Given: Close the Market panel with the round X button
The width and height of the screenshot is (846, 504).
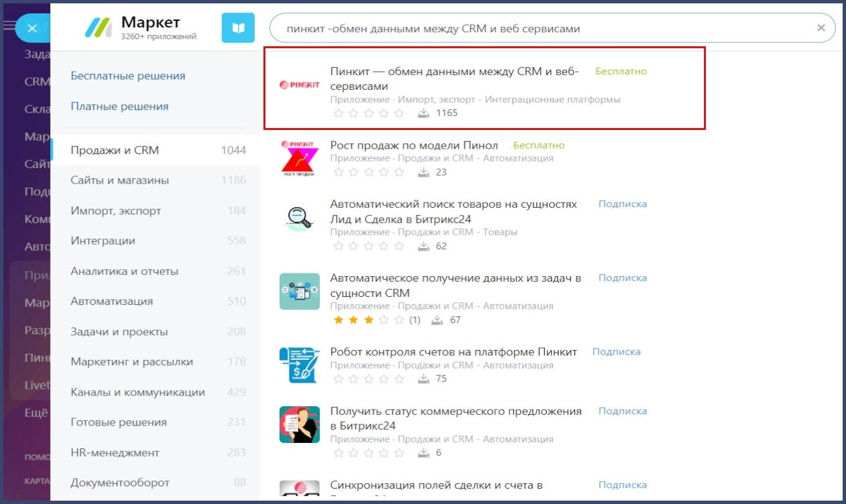Looking at the screenshot, I should (32, 28).
